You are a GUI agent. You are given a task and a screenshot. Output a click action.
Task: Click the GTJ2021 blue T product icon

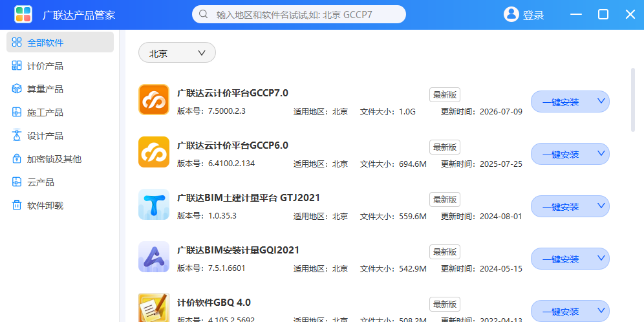[x=154, y=204]
